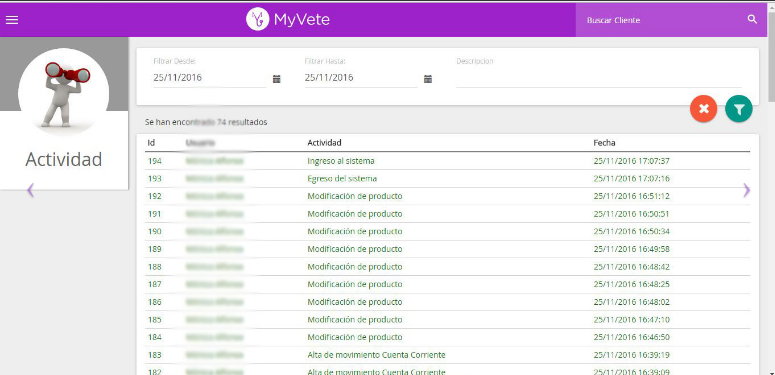Click the Actividad column header
This screenshot has height=375, width=775.
coord(324,143)
